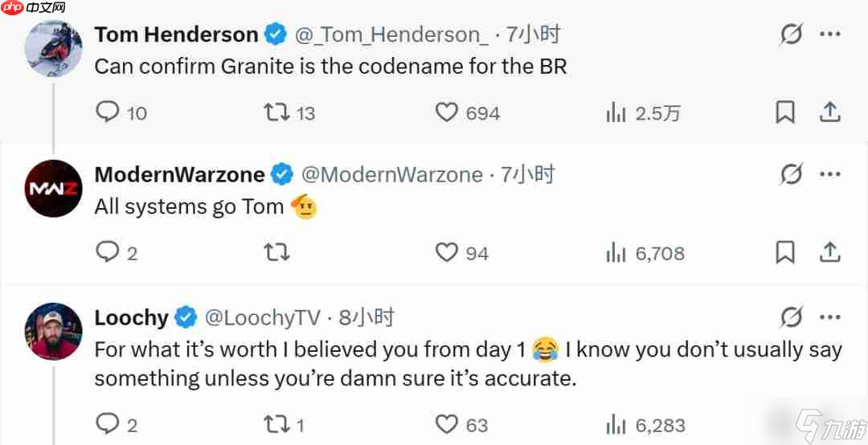This screenshot has width=868, height=445.
Task: Reply to ModernWarzone's tweet
Action: pyautogui.click(x=107, y=253)
